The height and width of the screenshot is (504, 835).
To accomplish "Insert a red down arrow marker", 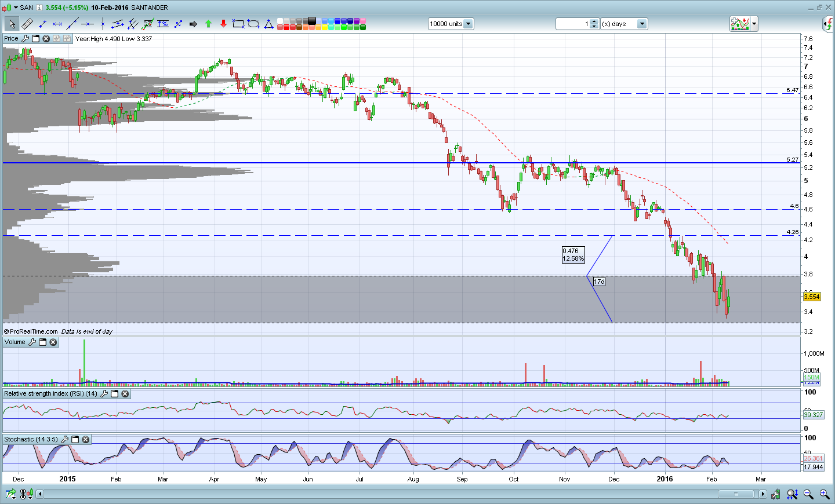I will pos(223,24).
